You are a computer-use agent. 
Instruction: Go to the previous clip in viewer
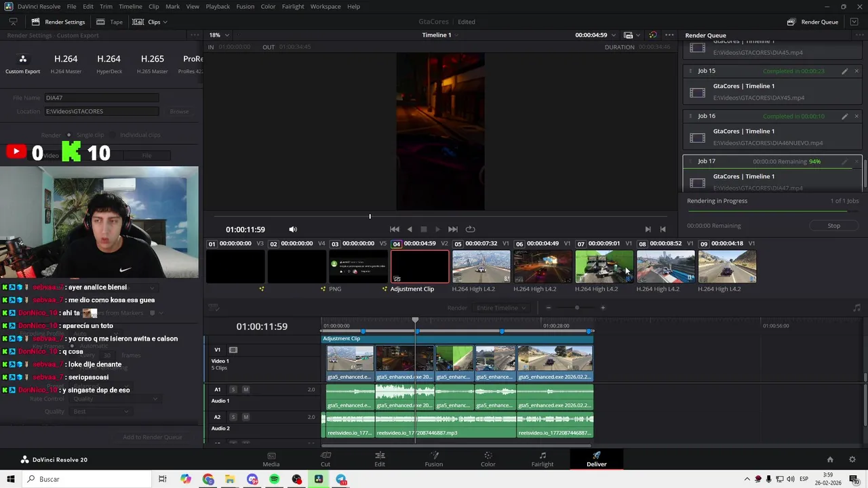pyautogui.click(x=663, y=229)
